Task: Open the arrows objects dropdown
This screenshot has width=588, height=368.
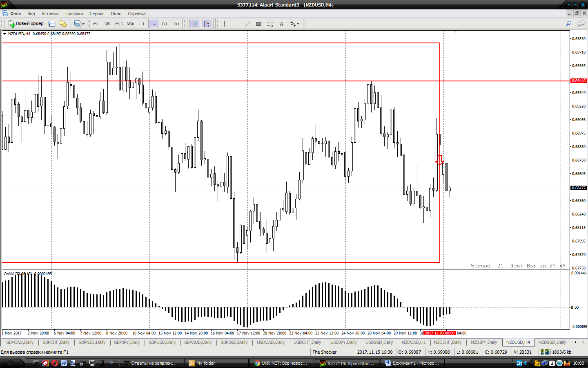Action: [x=295, y=24]
